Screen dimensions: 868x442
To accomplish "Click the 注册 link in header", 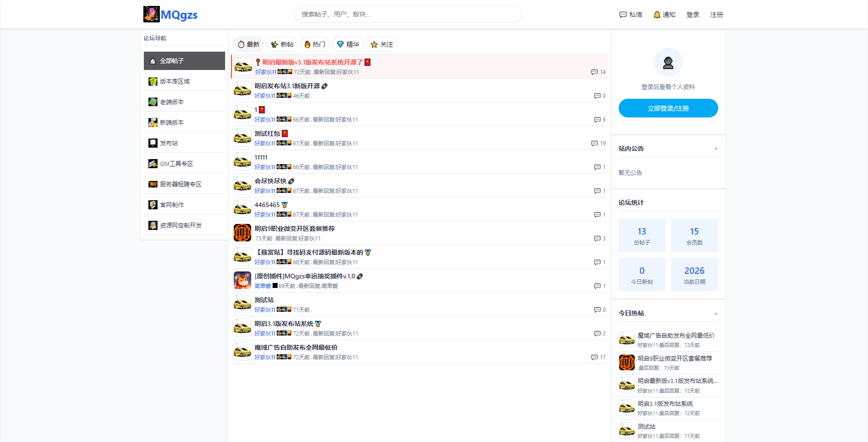I will click(x=716, y=15).
